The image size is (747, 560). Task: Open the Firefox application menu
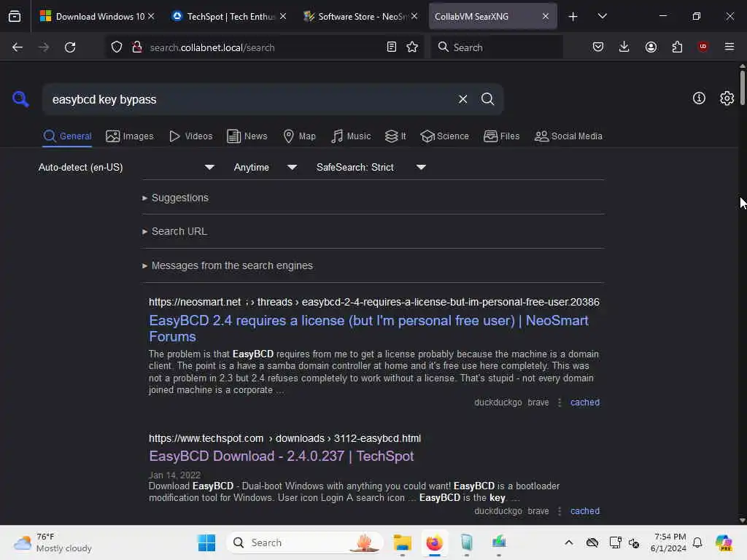coord(729,47)
